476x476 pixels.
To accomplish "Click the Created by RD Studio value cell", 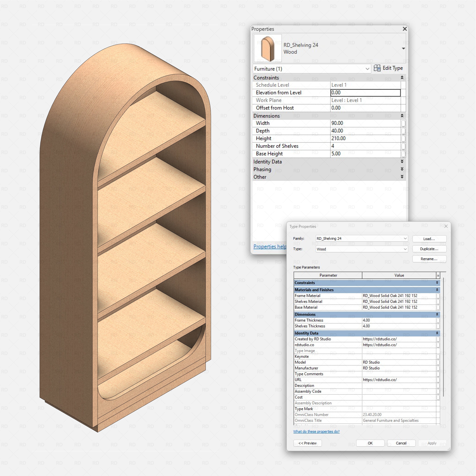I will click(x=399, y=339).
